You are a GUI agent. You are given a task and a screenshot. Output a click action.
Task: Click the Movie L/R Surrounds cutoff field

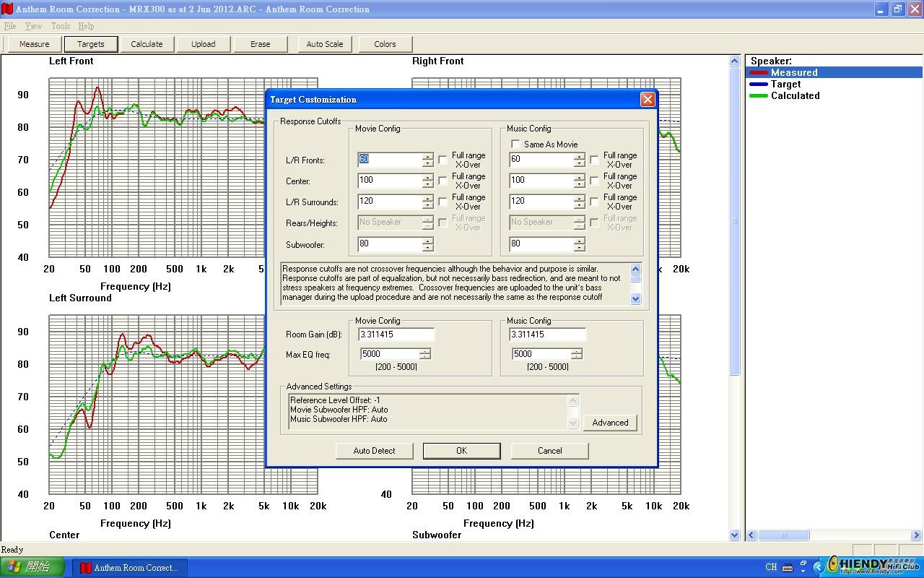390,202
